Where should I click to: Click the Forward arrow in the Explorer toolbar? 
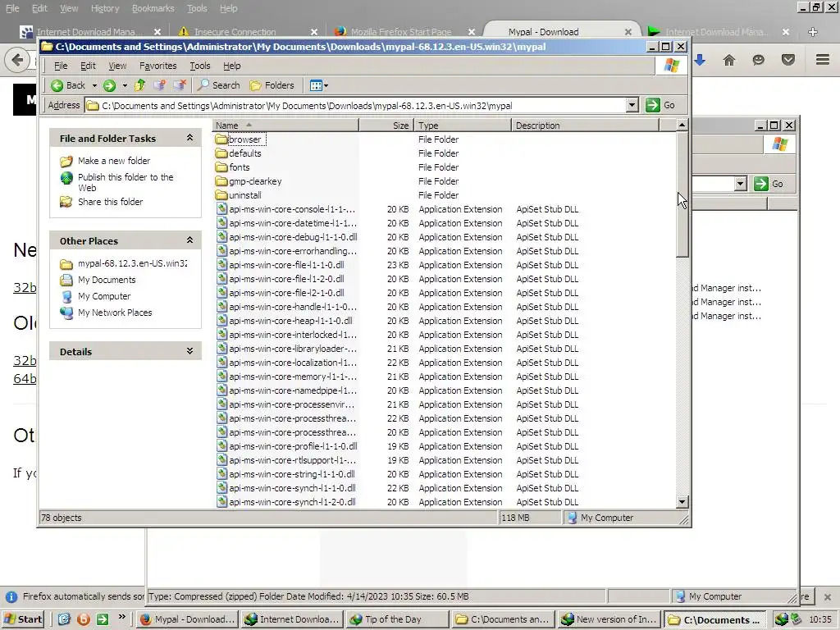[x=109, y=85]
